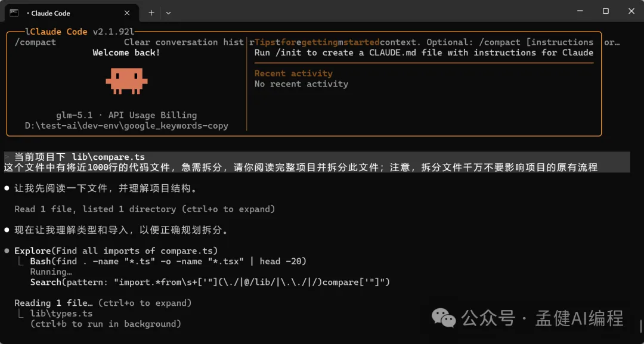Minimize the terminal window

pyautogui.click(x=579, y=11)
